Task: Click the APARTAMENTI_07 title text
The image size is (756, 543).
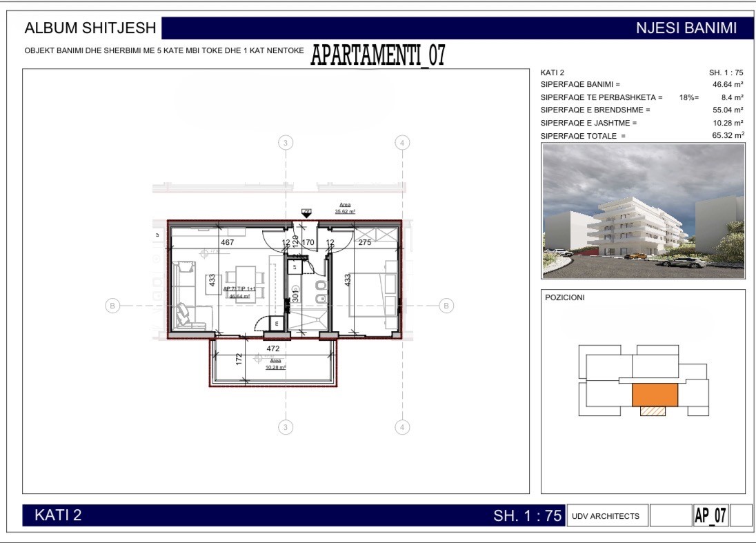Action: [x=377, y=55]
